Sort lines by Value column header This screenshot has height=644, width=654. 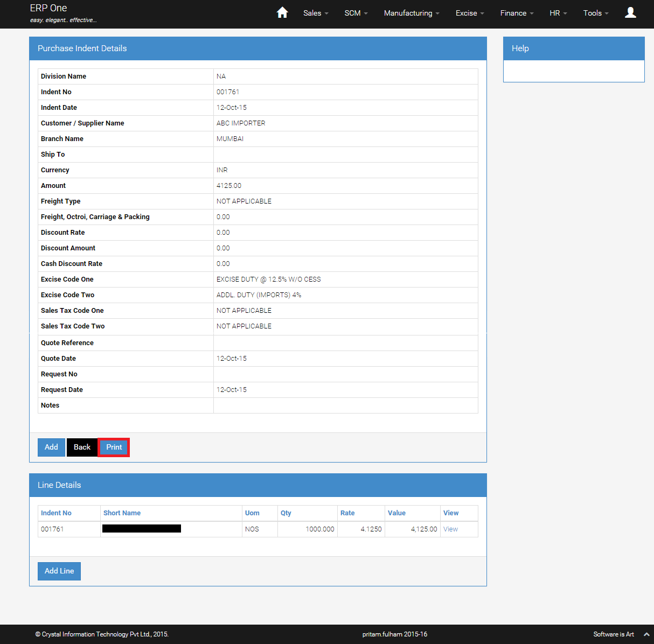[x=396, y=513]
